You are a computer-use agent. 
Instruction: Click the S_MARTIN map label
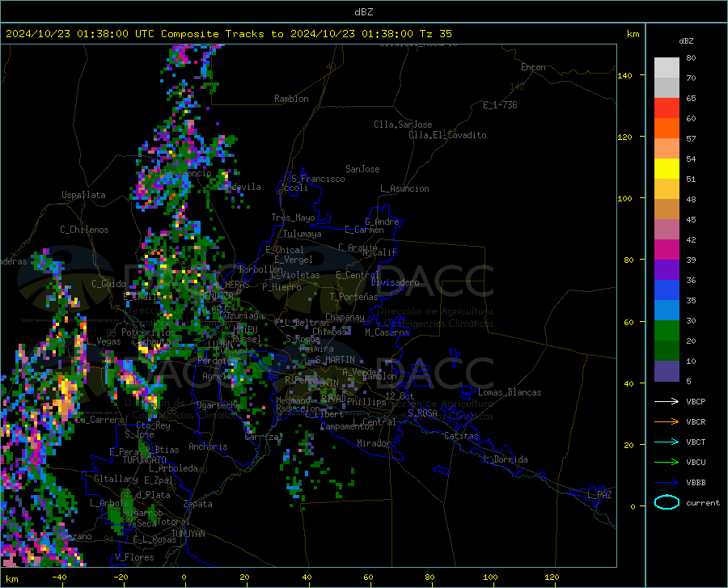[335, 360]
